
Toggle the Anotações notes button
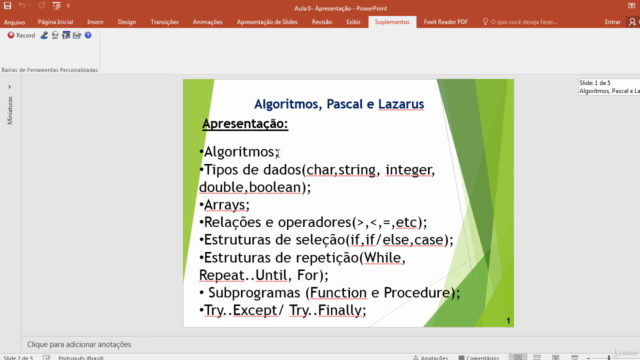431,358
